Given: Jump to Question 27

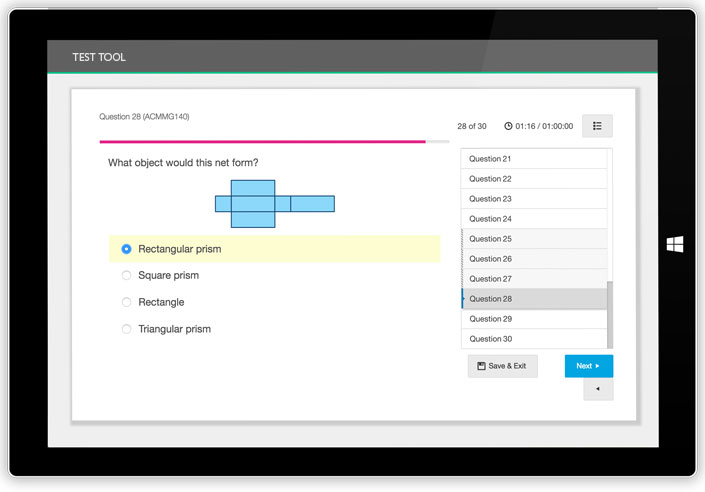Looking at the screenshot, I should pyautogui.click(x=534, y=279).
